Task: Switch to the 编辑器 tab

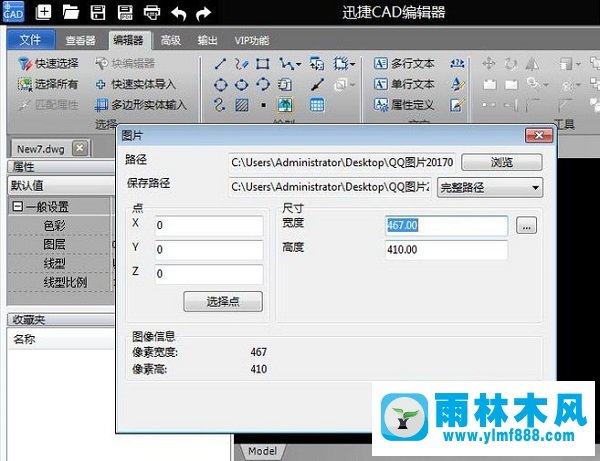Action: click(x=129, y=40)
